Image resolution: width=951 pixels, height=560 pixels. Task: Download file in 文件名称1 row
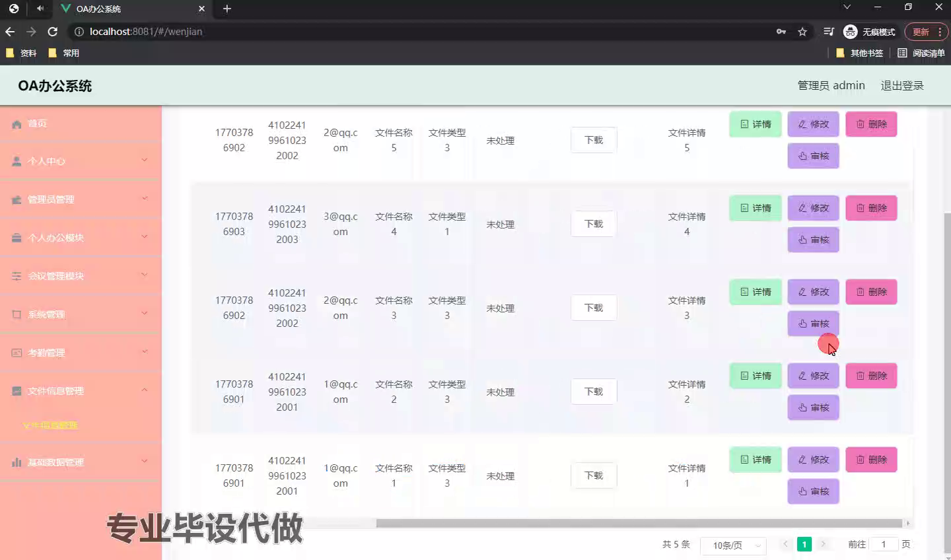coord(594,475)
